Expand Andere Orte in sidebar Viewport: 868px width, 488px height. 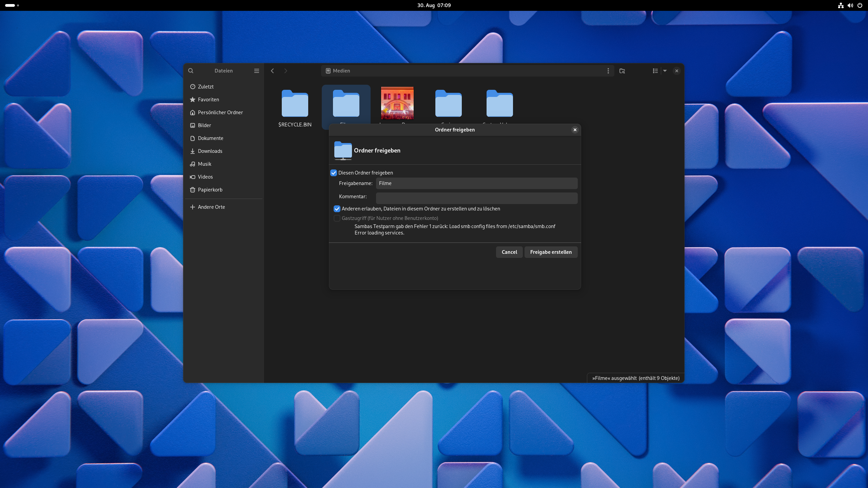211,207
